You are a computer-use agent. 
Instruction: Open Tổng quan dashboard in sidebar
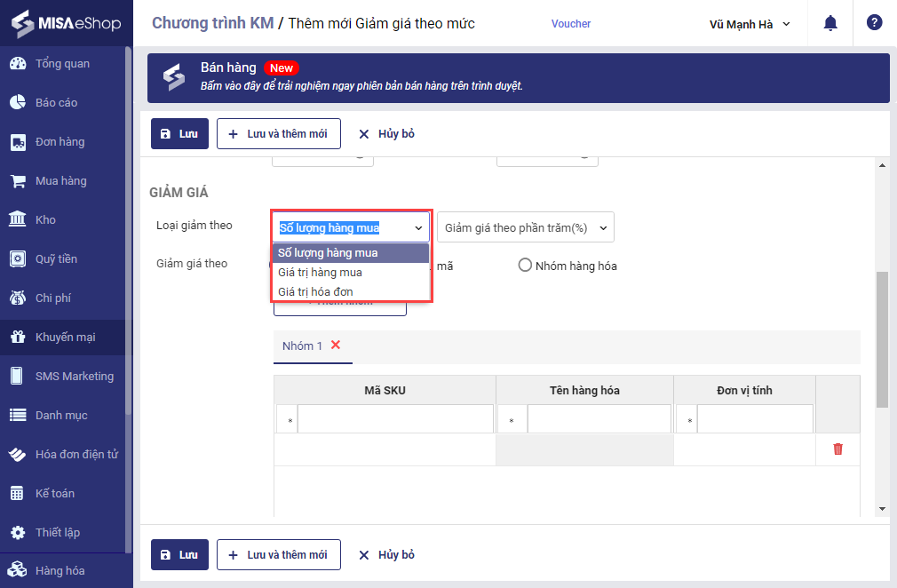(x=62, y=64)
